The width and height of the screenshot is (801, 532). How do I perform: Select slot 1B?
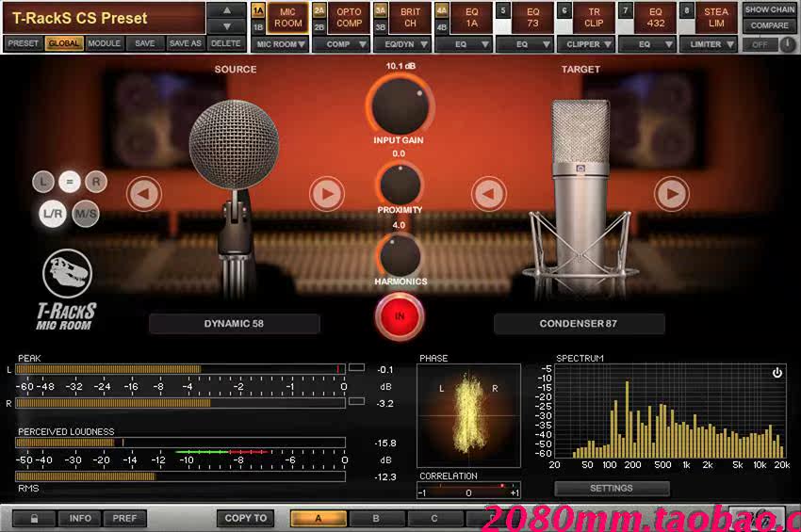coord(258,26)
